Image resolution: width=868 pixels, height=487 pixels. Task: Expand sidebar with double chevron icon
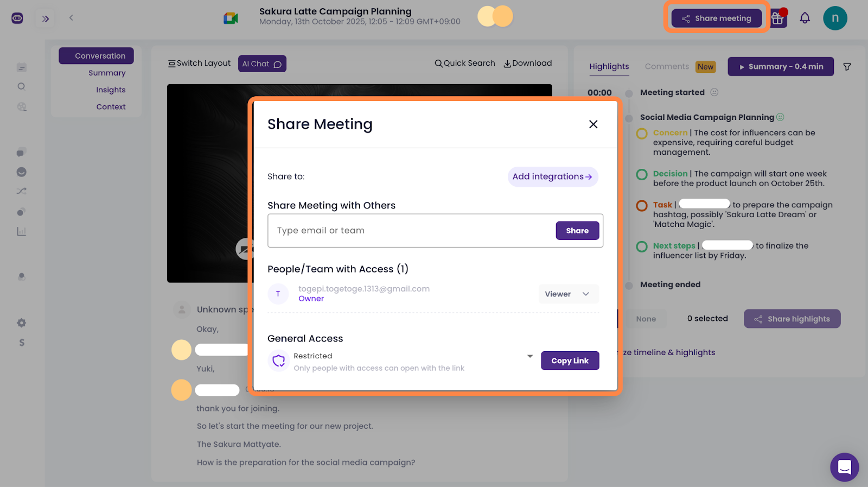click(46, 18)
